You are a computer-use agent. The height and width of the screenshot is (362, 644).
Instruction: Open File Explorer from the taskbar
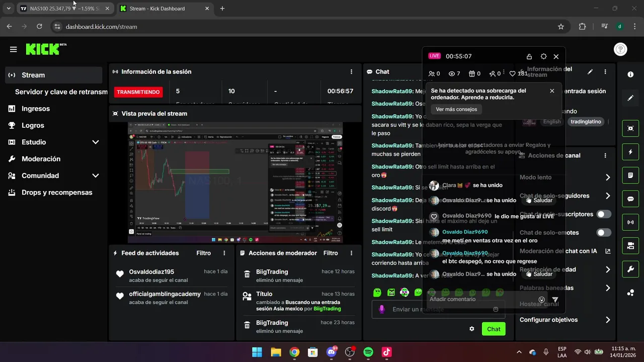coord(276,352)
